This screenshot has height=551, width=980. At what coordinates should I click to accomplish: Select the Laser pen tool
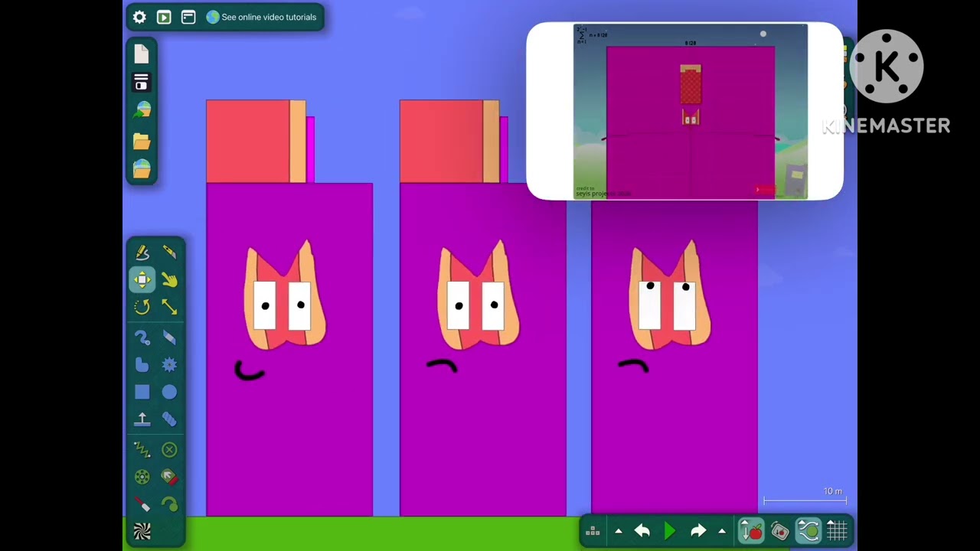(142, 504)
